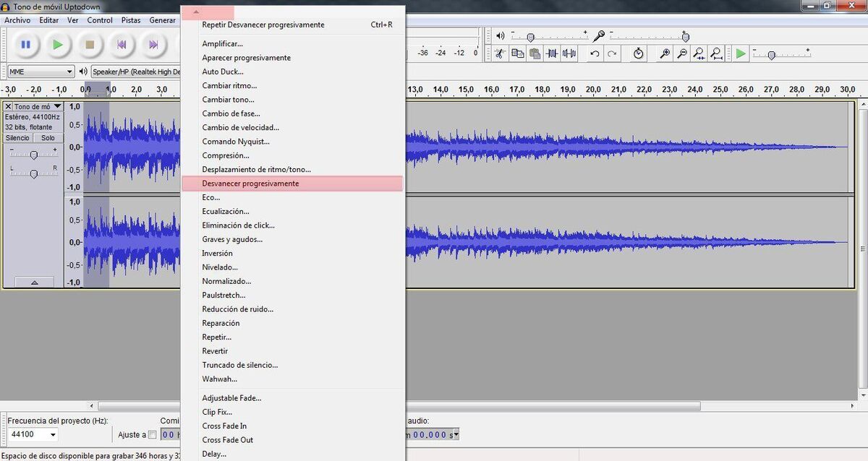Image resolution: width=868 pixels, height=461 pixels.
Task: Click the Copy icon in edit toolbar
Action: pos(518,53)
